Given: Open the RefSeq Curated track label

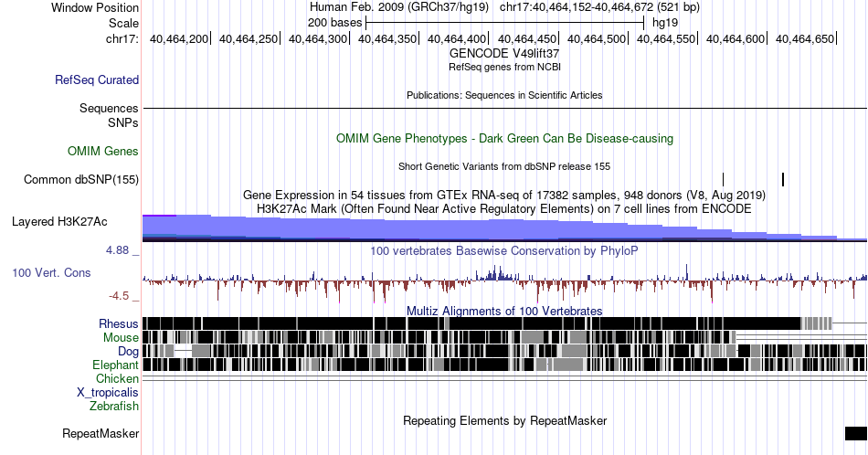Looking at the screenshot, I should pyautogui.click(x=97, y=79).
